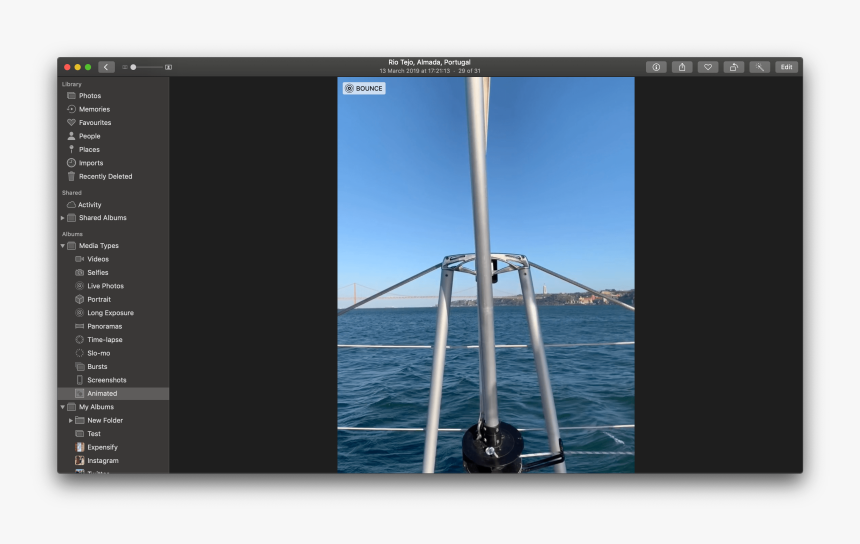860x544 pixels.
Task: Click the Info button in toolbar
Action: tap(656, 67)
